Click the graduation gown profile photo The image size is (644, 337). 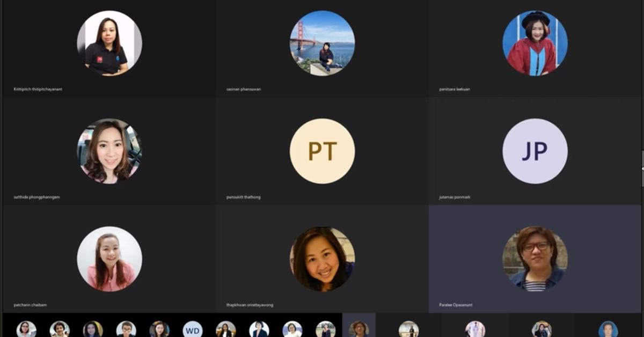(535, 43)
